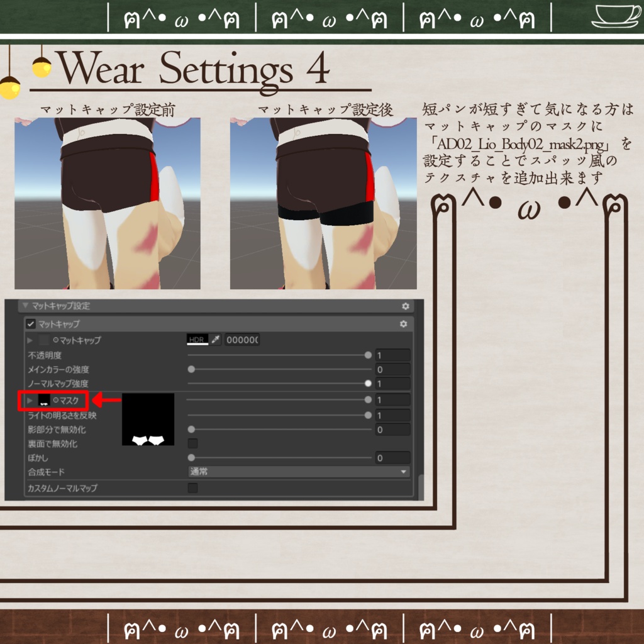Image resolution: width=644 pixels, height=644 pixels.
Task: Click the マットキャップ設定前 preview image
Action: (x=108, y=203)
